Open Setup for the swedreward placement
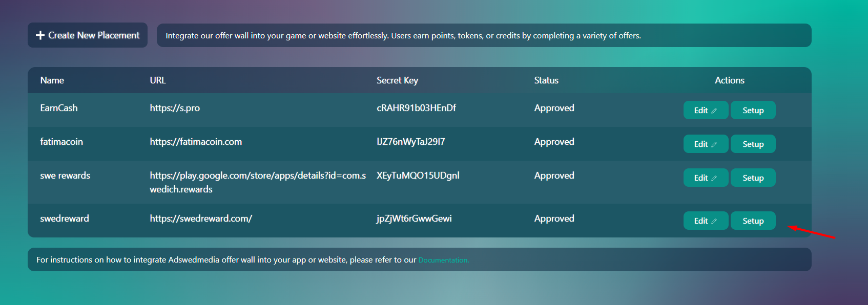868x305 pixels. point(753,221)
